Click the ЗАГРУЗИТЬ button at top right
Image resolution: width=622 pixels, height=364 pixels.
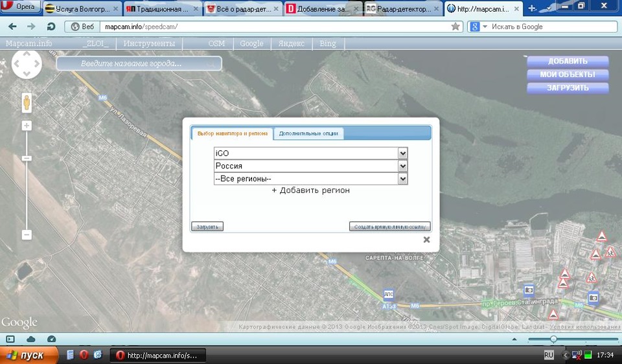tap(568, 88)
